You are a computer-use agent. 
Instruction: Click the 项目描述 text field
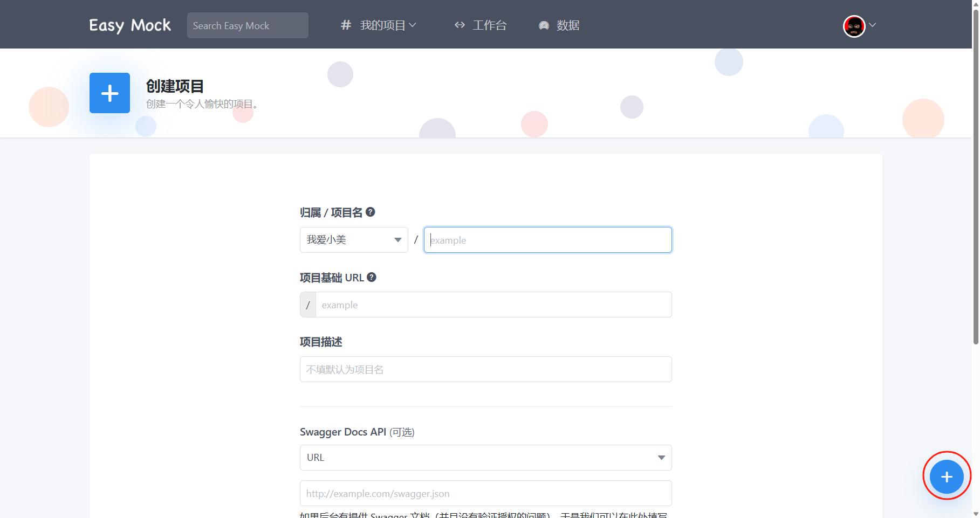coord(485,369)
